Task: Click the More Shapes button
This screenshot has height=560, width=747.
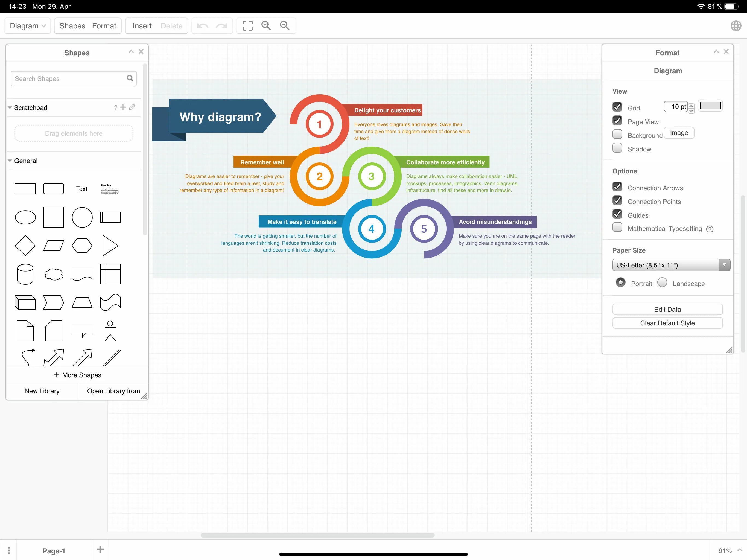Action: point(77,375)
